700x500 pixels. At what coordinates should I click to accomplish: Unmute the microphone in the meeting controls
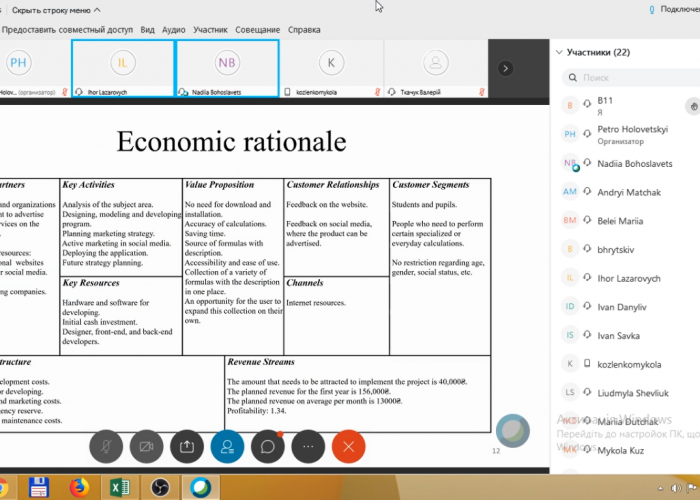coord(106,446)
